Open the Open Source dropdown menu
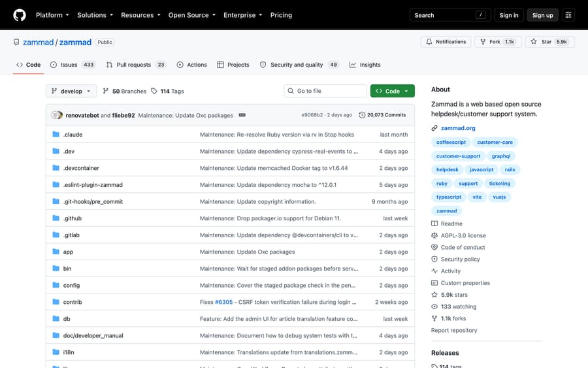 pos(192,15)
